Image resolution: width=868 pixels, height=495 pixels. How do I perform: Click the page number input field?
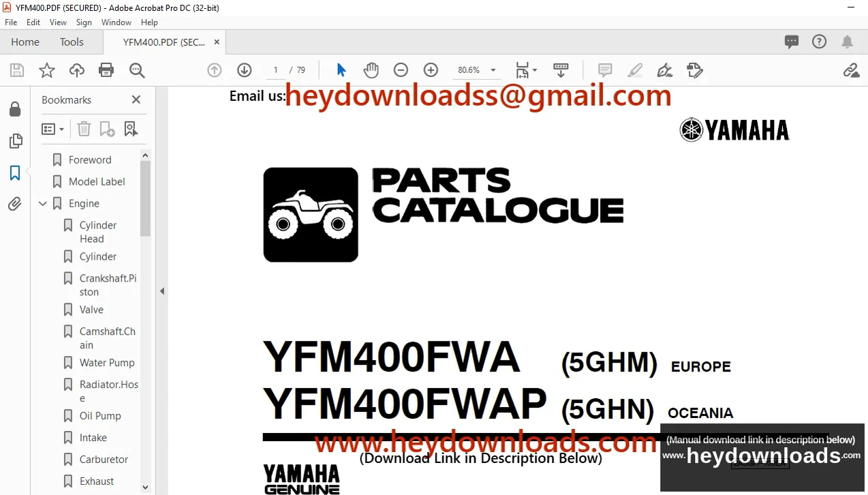pyautogui.click(x=275, y=70)
